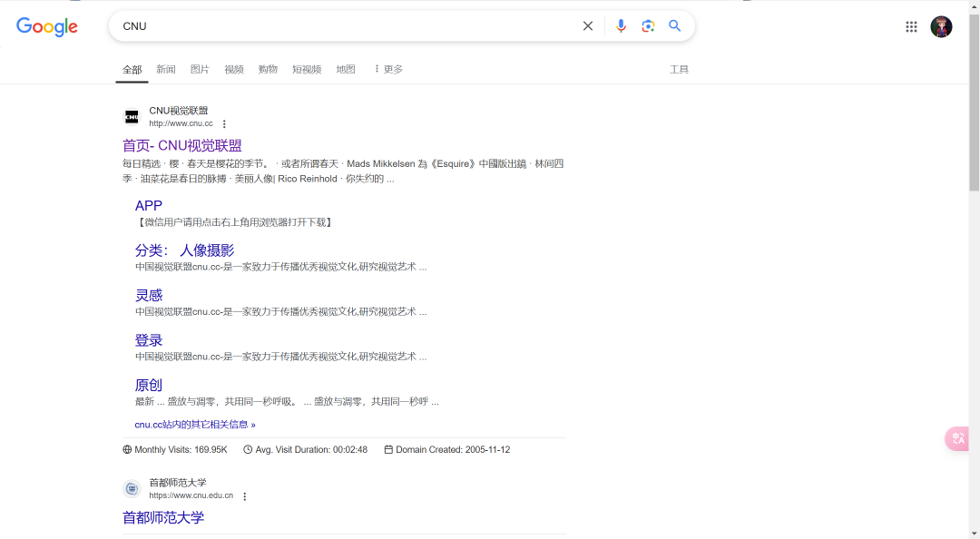The height and width of the screenshot is (539, 980).
Task: Expand the 更多 search filters menu
Action: coord(388,69)
